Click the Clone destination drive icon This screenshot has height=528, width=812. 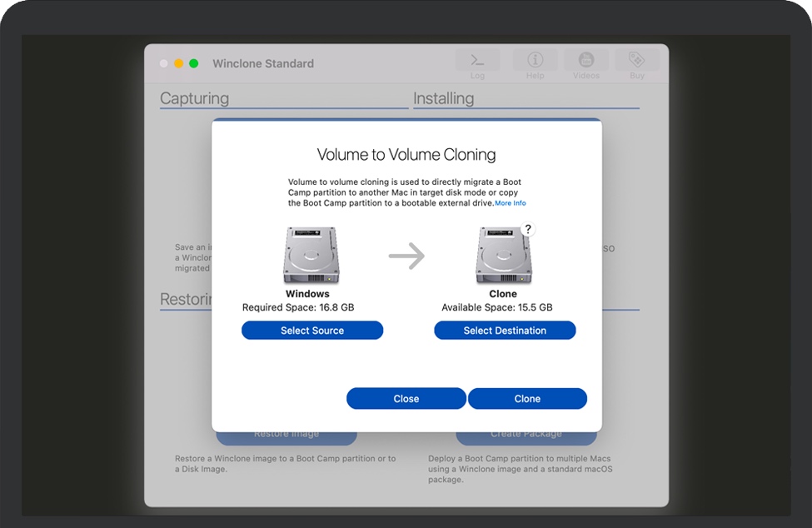pos(503,255)
